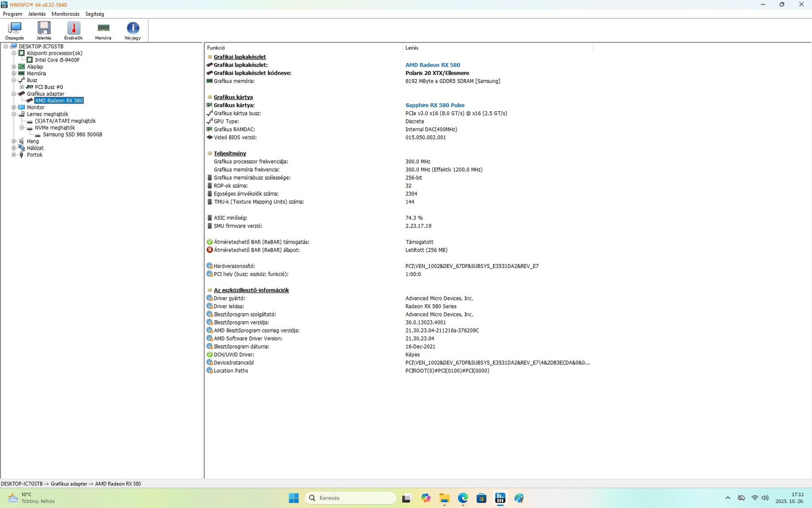This screenshot has height=508, width=812.
Task: Open the Érzékelők sensors thermometer icon
Action: [74, 31]
